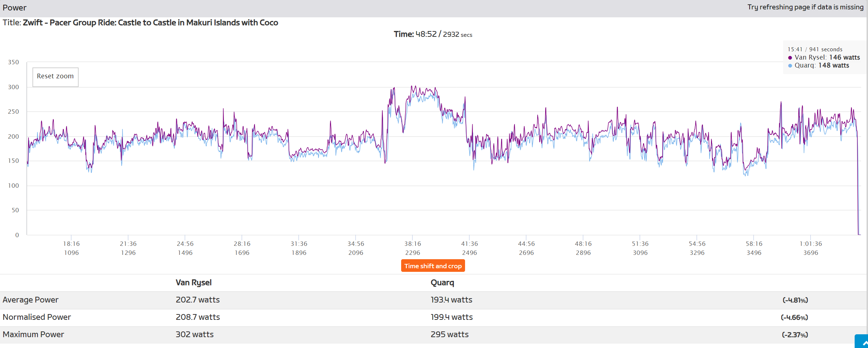This screenshot has width=868, height=348.
Task: Click the 'Try refreshing page' notice
Action: tap(806, 7)
